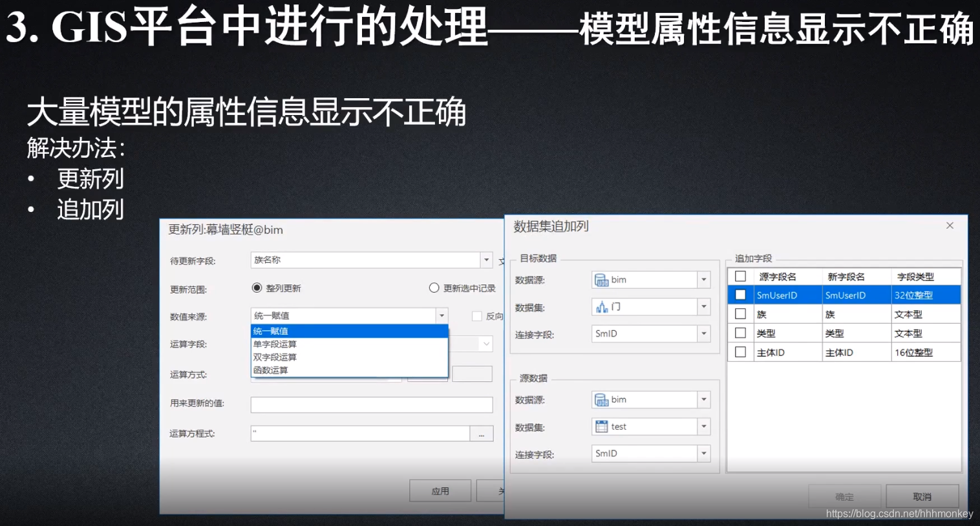Collapse the 数值来源 dropdown arrow
Viewport: 980px width, 526px height.
click(x=442, y=316)
